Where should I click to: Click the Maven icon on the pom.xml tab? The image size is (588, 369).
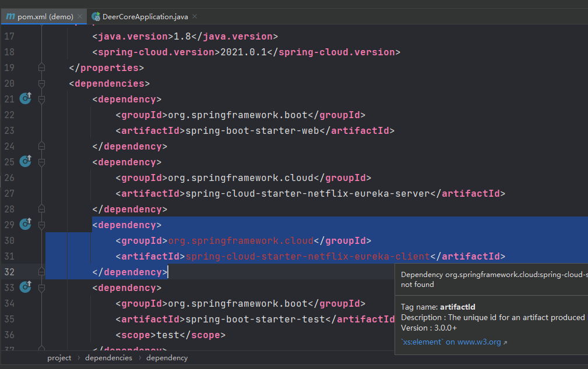tap(10, 17)
